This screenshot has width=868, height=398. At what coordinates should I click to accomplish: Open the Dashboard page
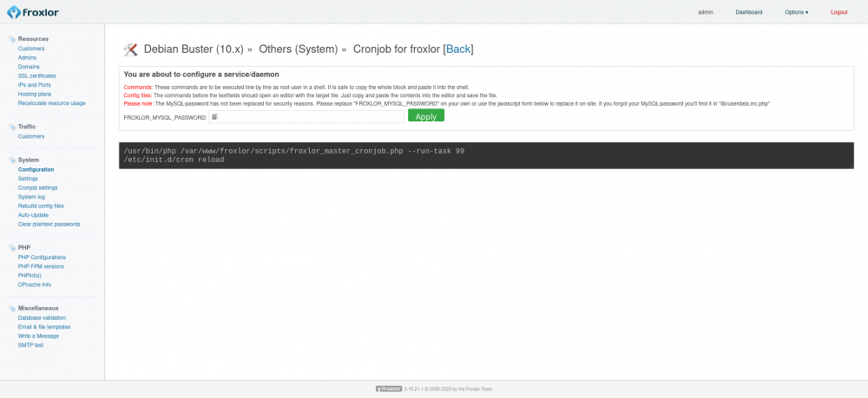point(748,12)
